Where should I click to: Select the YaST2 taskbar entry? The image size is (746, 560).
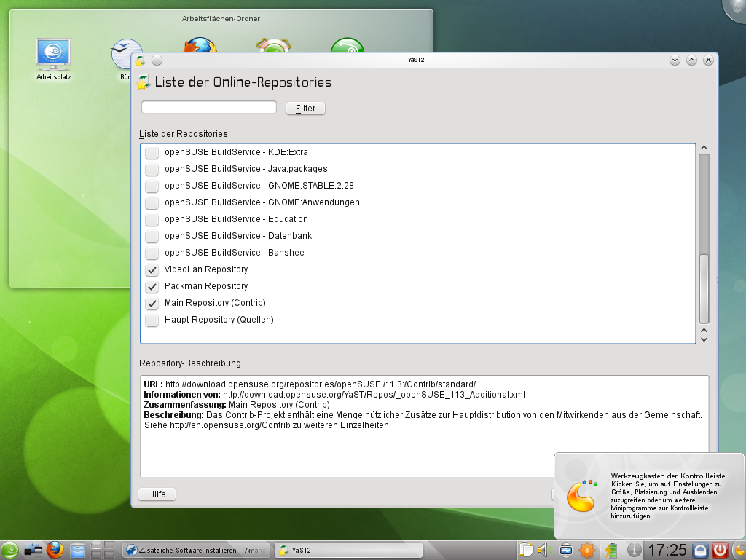click(348, 550)
